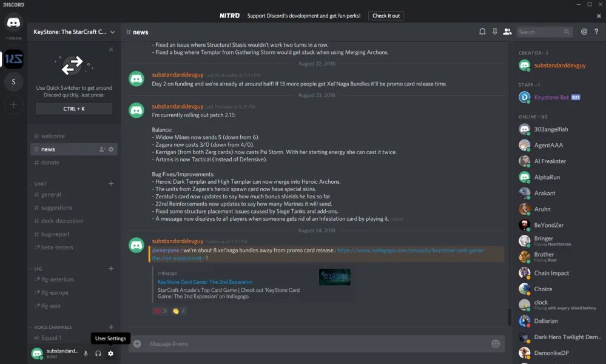Viewport: 606px width, 364px height.
Task: Click the attach file plus button
Action: 137,343
